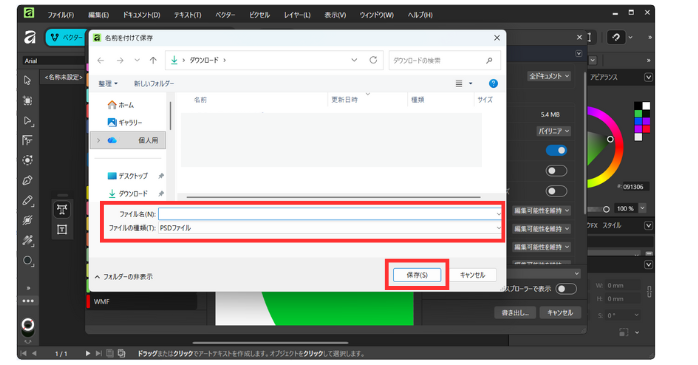Open the address bar history dropdown
698x365 pixels.
point(354,60)
